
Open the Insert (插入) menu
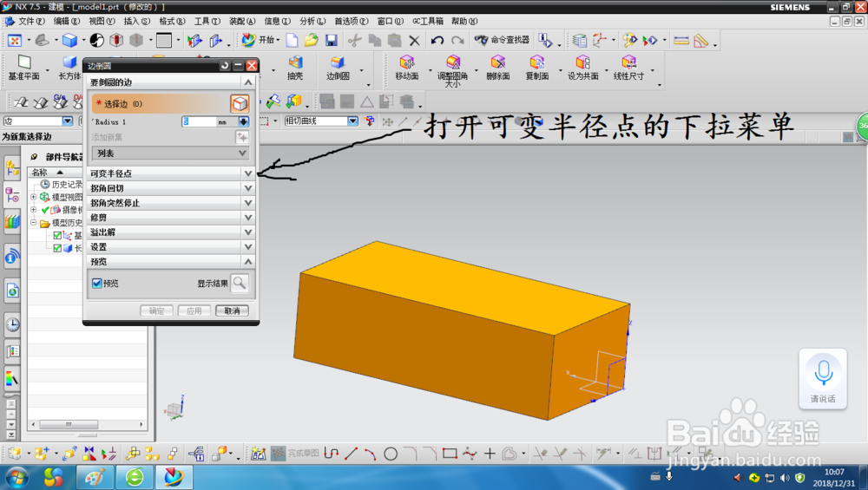pyautogui.click(x=137, y=21)
